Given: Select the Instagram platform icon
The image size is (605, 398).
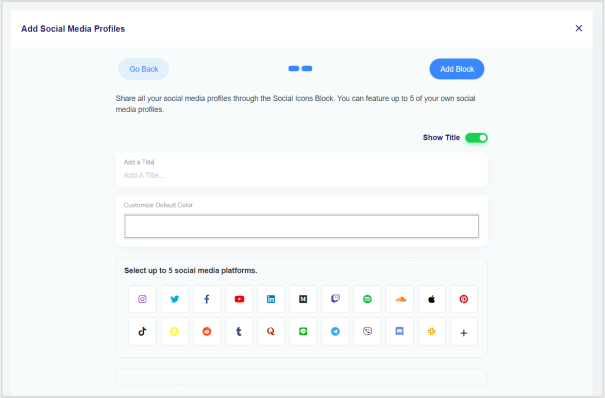Looking at the screenshot, I should click(142, 299).
